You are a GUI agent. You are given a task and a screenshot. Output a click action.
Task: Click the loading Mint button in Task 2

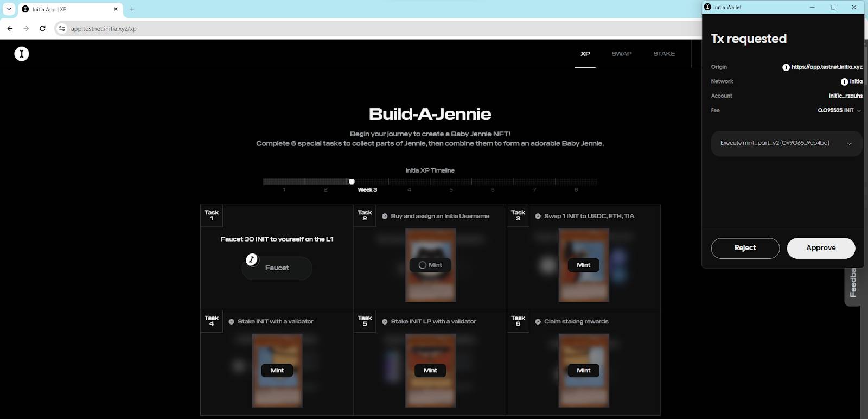[x=430, y=265]
